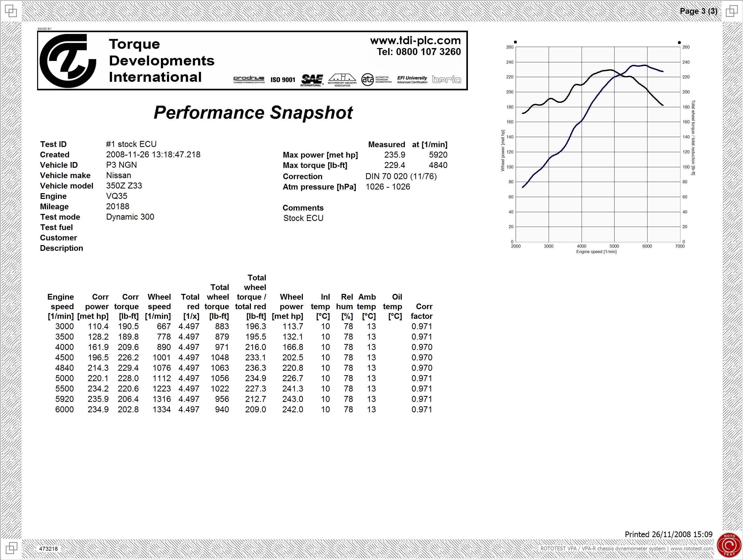Click the Torque Developments circular T logo
This screenshot has height=560, width=743.
tap(68, 61)
